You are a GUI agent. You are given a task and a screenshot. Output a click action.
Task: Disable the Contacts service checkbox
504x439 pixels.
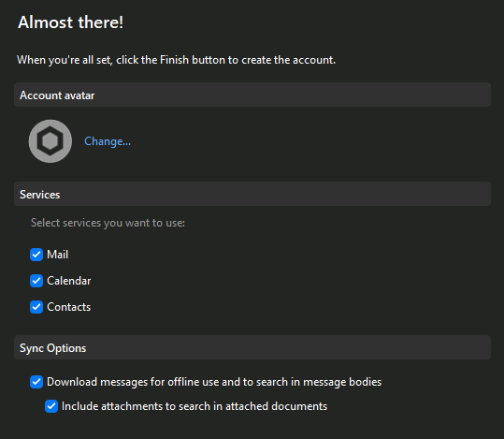tap(36, 307)
